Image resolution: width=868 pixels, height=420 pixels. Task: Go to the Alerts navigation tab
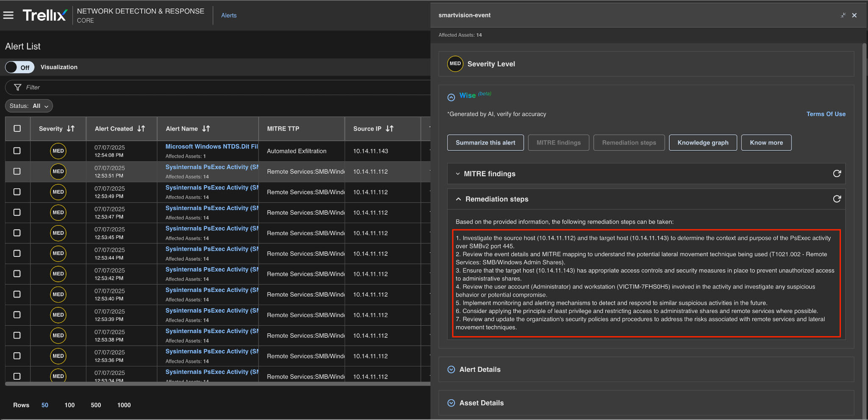[229, 15]
